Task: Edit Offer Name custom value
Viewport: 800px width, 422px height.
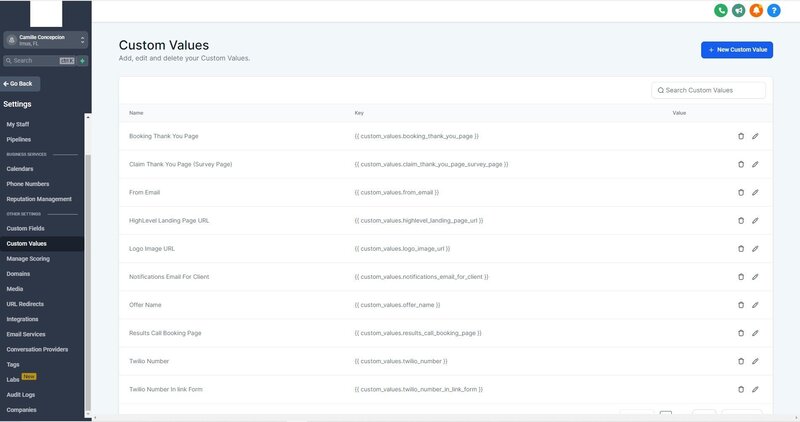Action: (x=755, y=305)
